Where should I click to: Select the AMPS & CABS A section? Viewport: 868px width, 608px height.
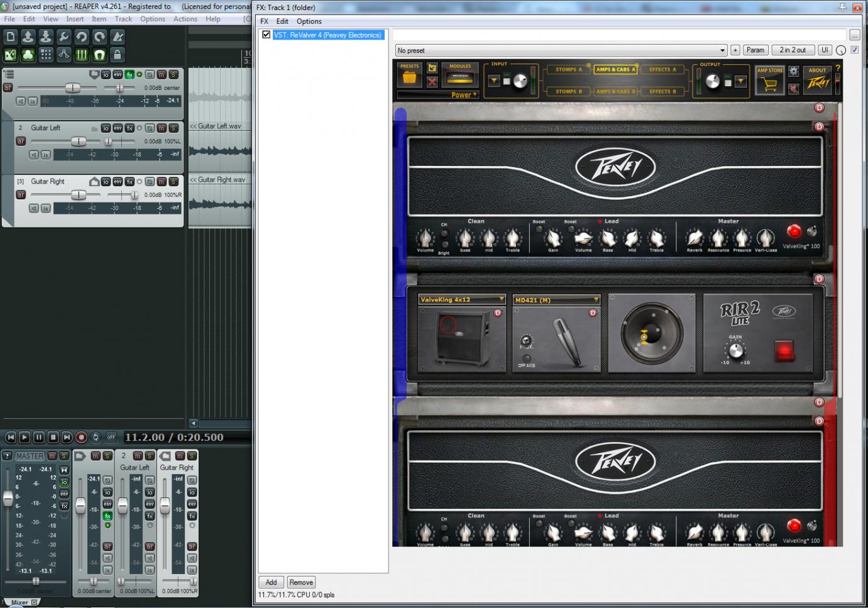click(616, 70)
